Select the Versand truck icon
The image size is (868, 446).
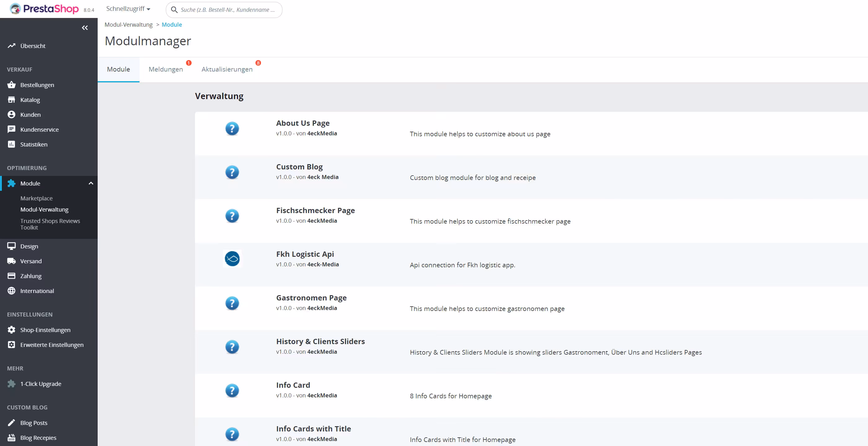11,261
